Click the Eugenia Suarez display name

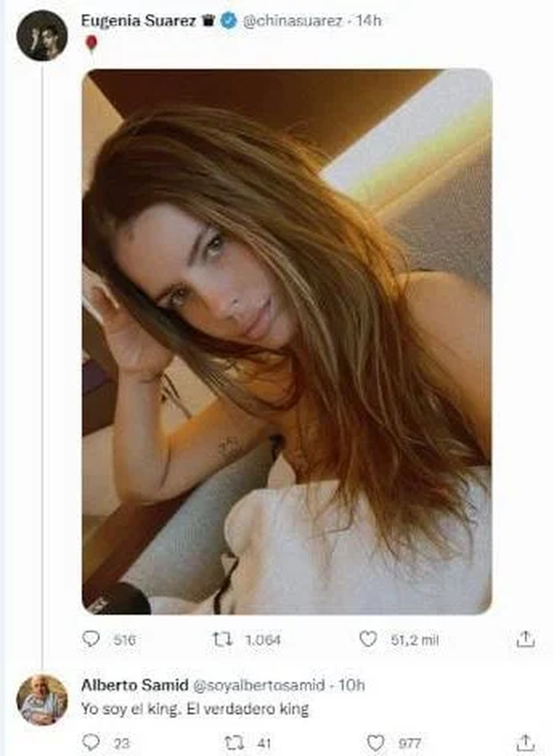pyautogui.click(x=138, y=21)
